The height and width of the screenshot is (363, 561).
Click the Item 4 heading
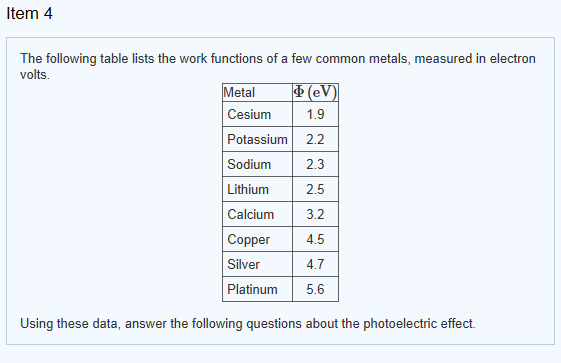(29, 14)
